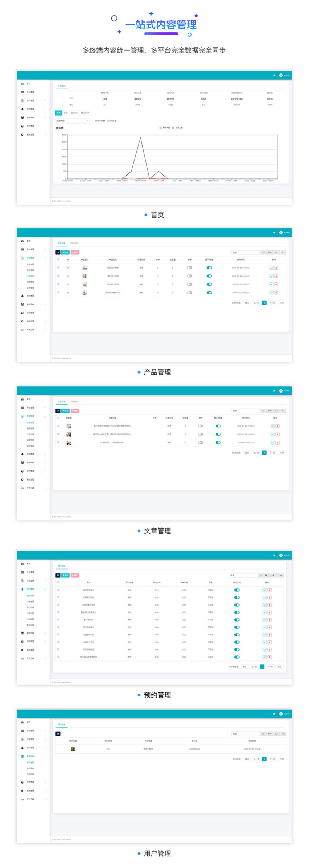
Task: Switch to 文章分类 tab in 文章管理 panel
Action: pos(74,402)
